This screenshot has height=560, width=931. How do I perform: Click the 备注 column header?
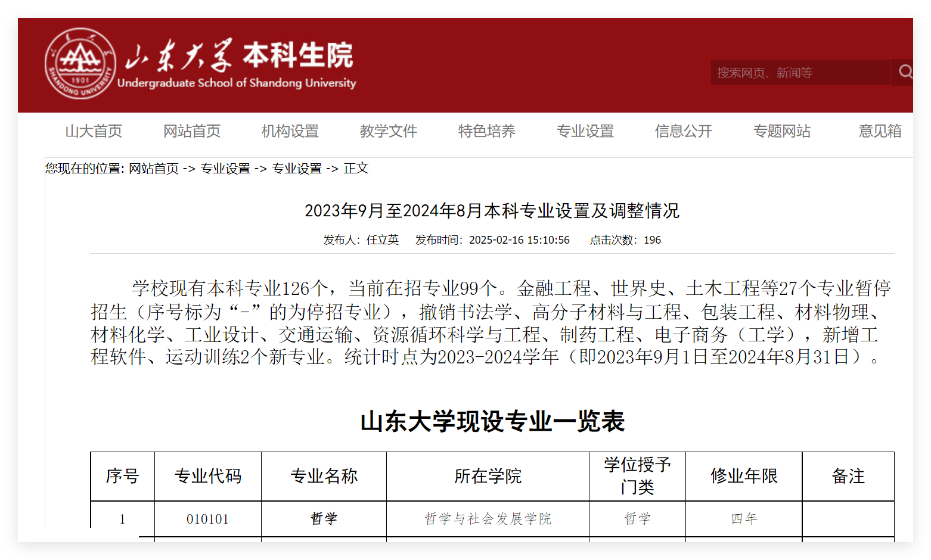848,476
